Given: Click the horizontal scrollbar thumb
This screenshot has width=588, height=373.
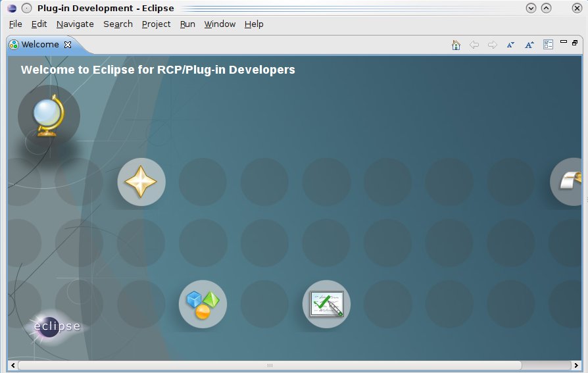Looking at the screenshot, I should (x=270, y=365).
